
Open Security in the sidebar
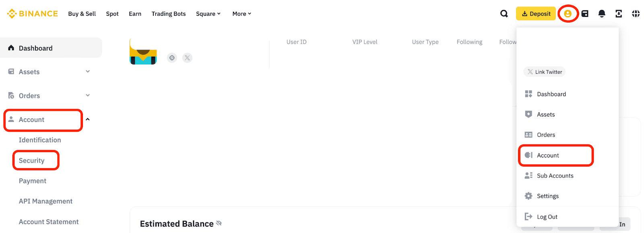pos(32,161)
